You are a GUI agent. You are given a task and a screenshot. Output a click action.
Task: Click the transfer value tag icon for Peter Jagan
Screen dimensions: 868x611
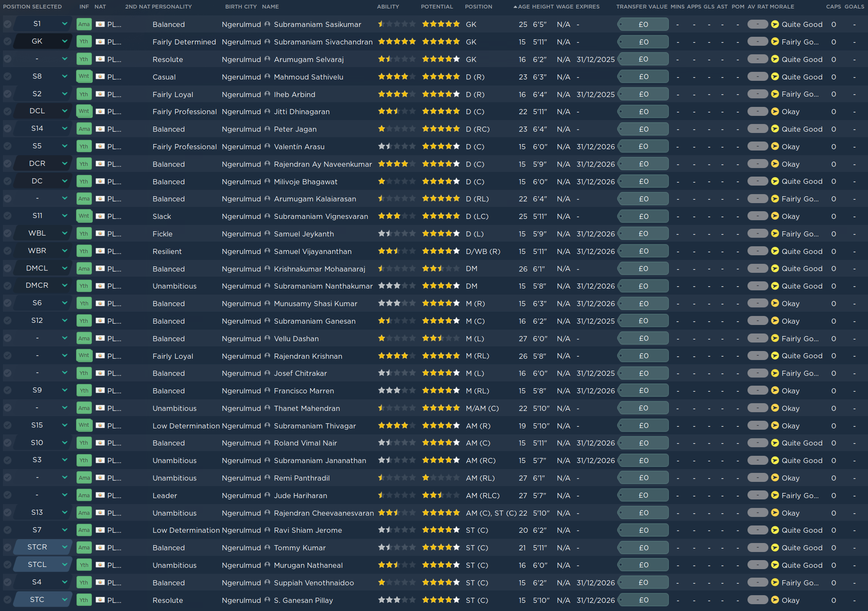621,129
